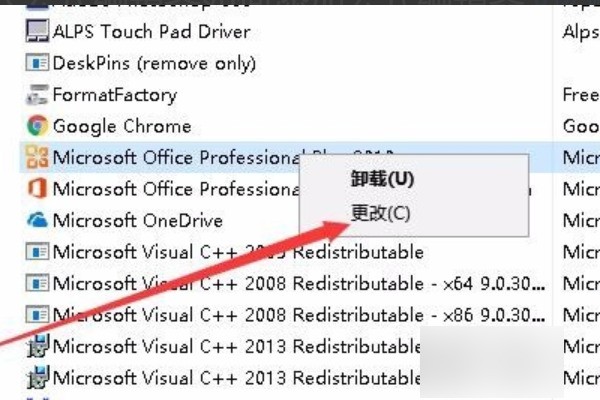Viewport: 600px width, 400px height.
Task: Choose 卸载(U) from the context menu
Action: pyautogui.click(x=382, y=179)
